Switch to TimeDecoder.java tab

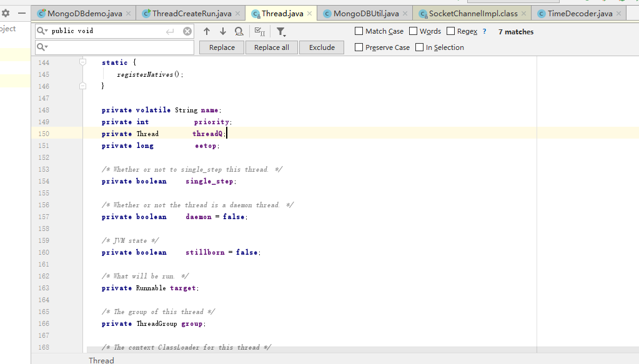coord(580,14)
